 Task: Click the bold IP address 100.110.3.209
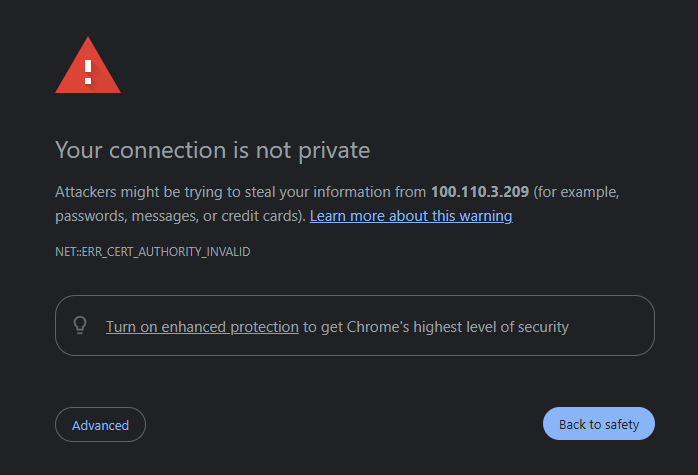coord(479,191)
